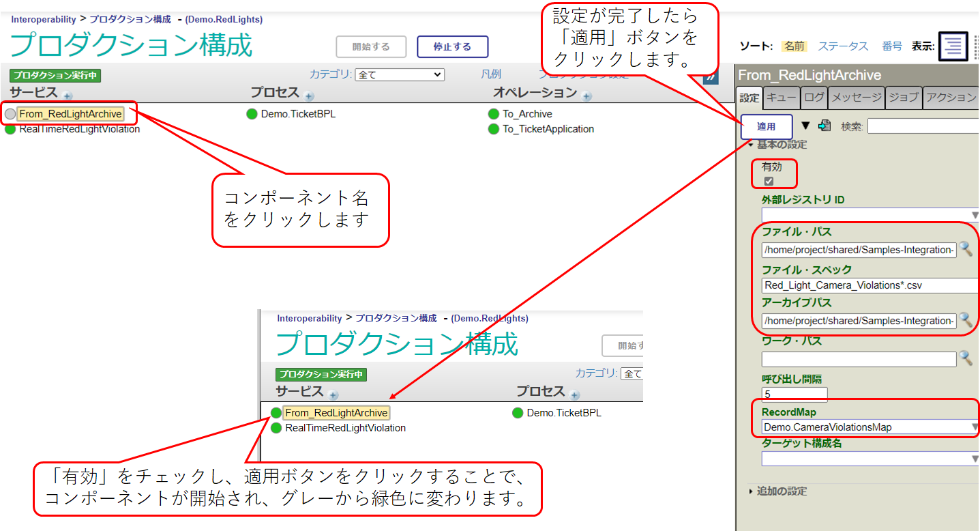Collapse the settings panel with the double-arrow icon
The image size is (980, 531).
tap(711, 76)
